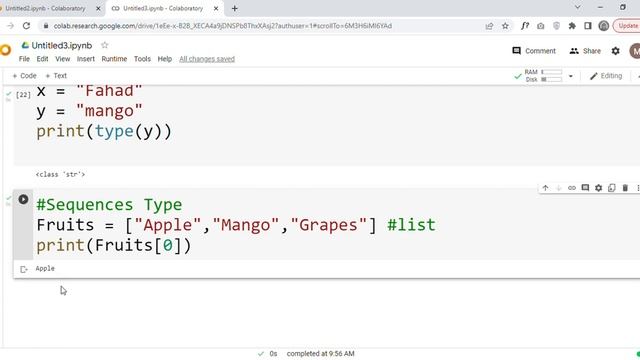
Task: Click the browser address bar URL
Action: point(223,26)
